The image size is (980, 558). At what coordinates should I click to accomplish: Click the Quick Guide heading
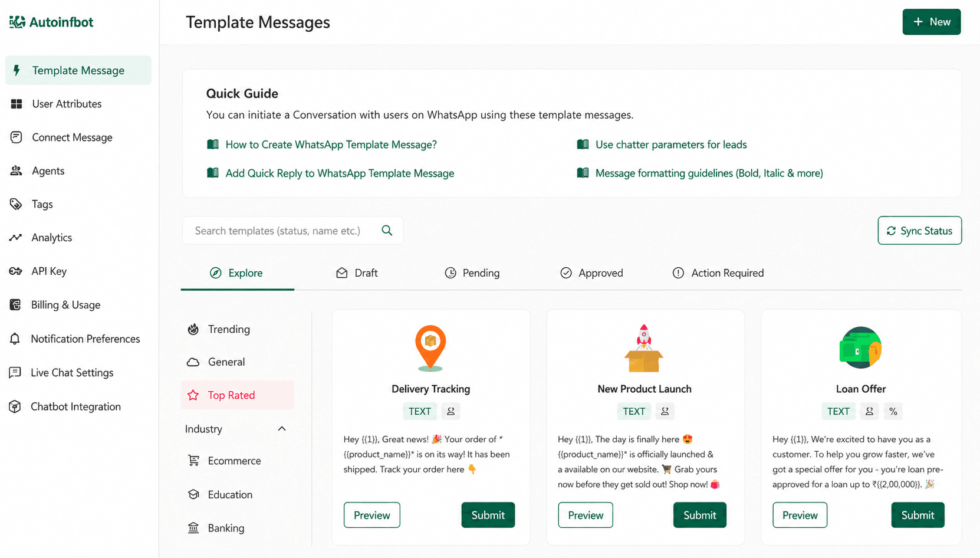[x=242, y=93]
